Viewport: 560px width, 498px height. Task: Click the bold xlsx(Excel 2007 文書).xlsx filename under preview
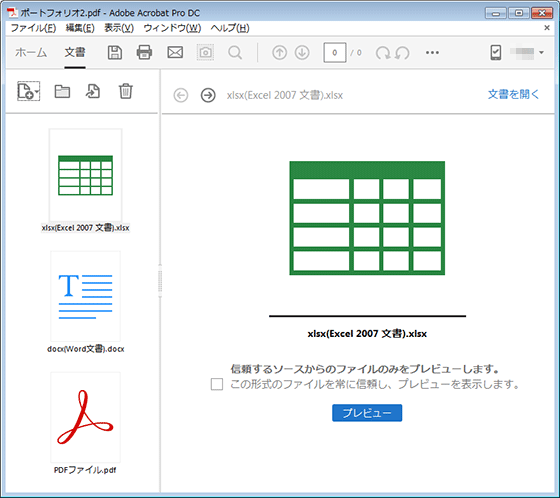[x=367, y=334]
